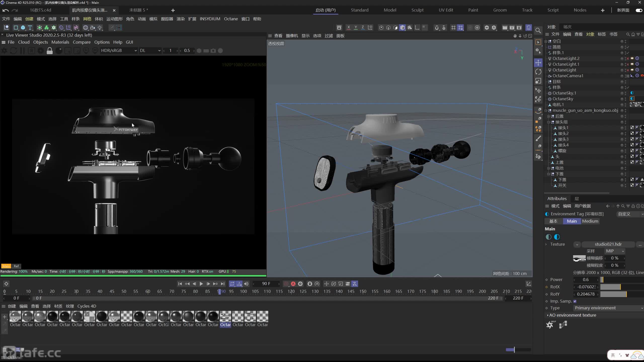Open the INSYDIUM menu
The width and height of the screenshot is (644, 362).
[210, 19]
